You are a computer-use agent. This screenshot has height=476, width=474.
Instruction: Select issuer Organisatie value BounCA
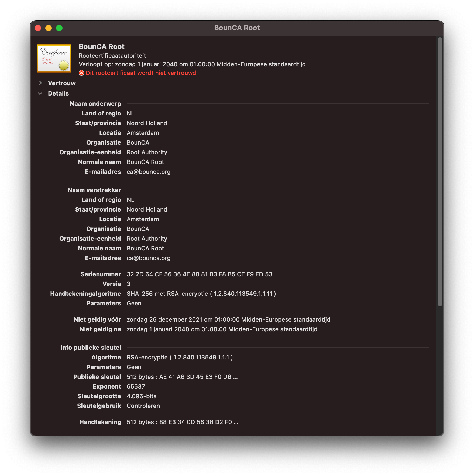138,229
